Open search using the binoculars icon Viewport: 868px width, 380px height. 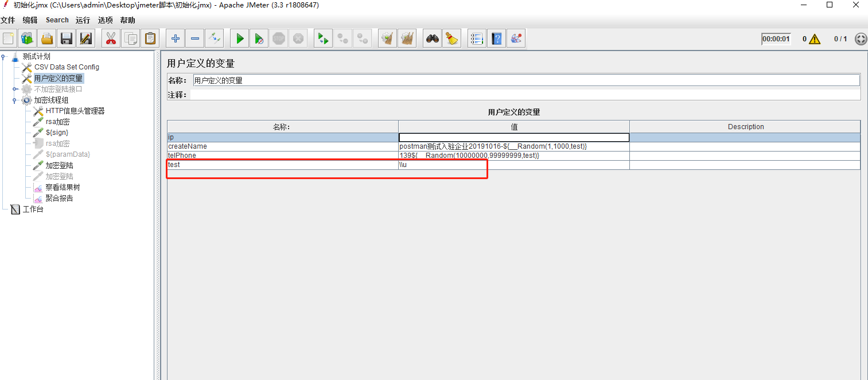click(432, 38)
